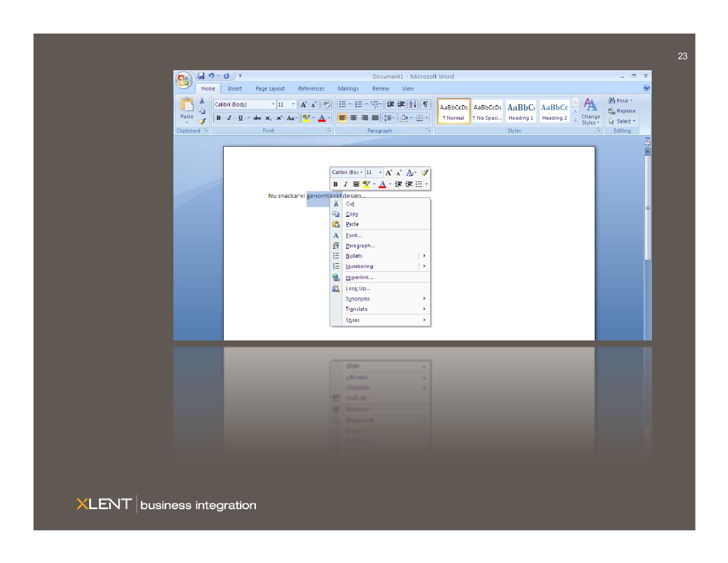This screenshot has width=728, height=563.
Task: Toggle Bold on the mini toolbar
Action: 335,184
